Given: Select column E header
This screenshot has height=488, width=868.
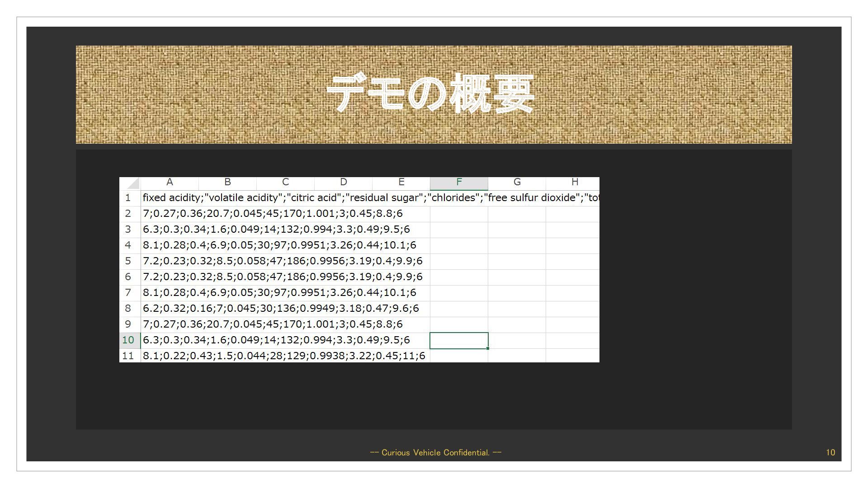Looking at the screenshot, I should (x=401, y=182).
